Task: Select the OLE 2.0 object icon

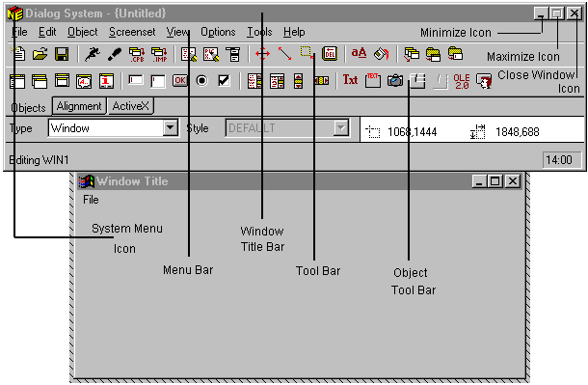Action: pos(462,81)
